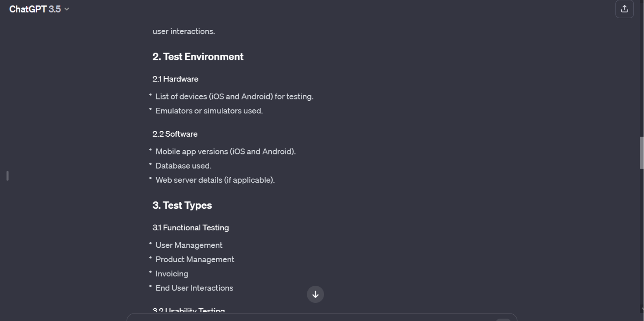Click the scrollbar down arrow
The width and height of the screenshot is (644, 321).
[641, 309]
